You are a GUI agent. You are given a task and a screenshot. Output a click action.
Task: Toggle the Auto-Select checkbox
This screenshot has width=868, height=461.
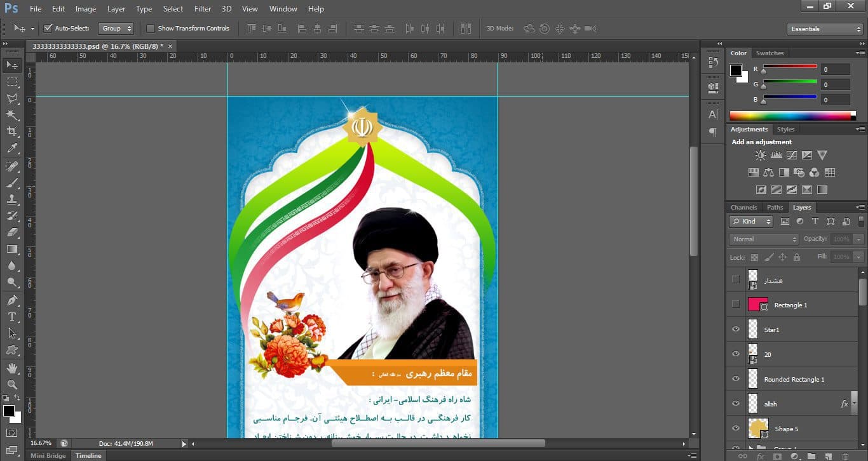point(48,29)
